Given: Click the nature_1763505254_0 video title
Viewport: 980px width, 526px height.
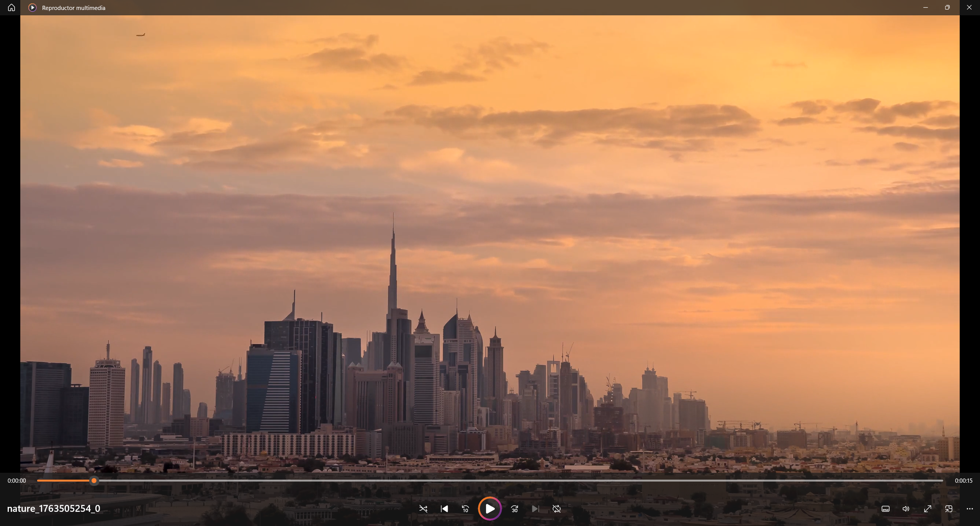Looking at the screenshot, I should 54,508.
